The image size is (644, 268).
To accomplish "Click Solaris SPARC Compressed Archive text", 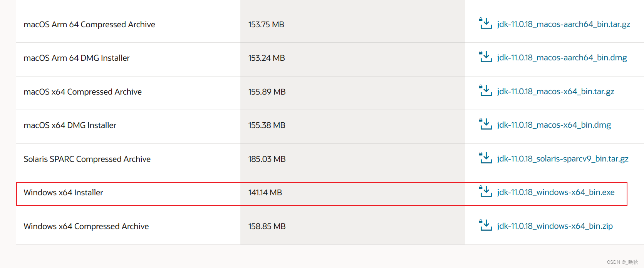I will [x=87, y=159].
